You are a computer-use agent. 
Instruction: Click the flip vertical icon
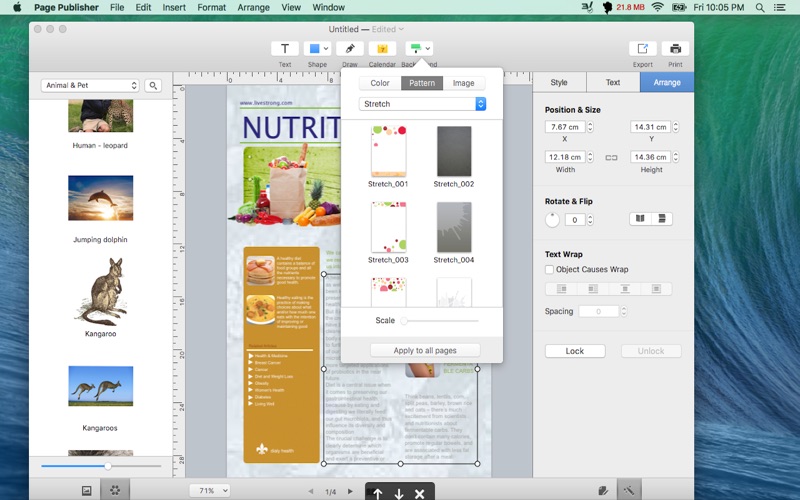(662, 219)
